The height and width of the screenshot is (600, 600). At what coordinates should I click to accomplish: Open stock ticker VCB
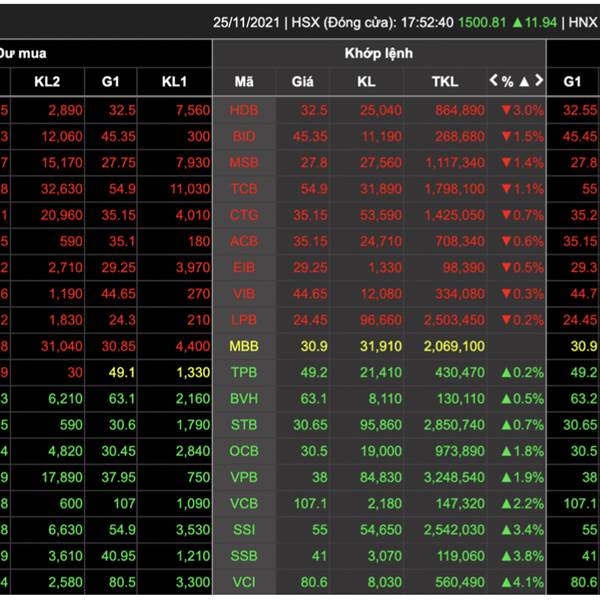point(244,504)
